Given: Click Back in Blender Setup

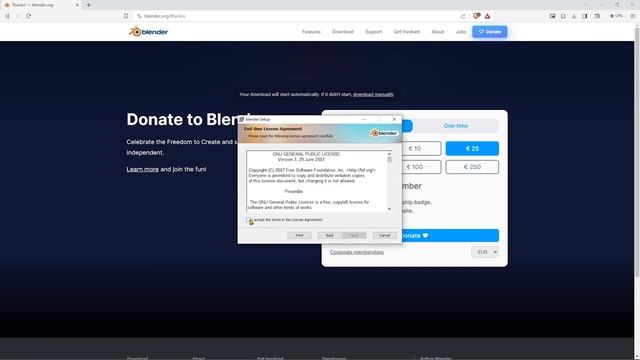Looking at the screenshot, I should click(x=329, y=236).
